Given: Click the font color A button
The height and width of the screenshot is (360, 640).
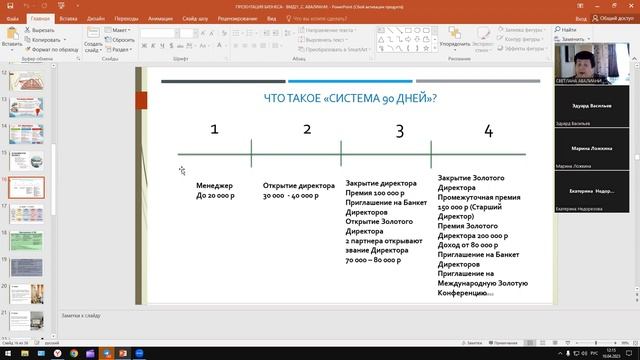Looking at the screenshot, I should coord(219,46).
